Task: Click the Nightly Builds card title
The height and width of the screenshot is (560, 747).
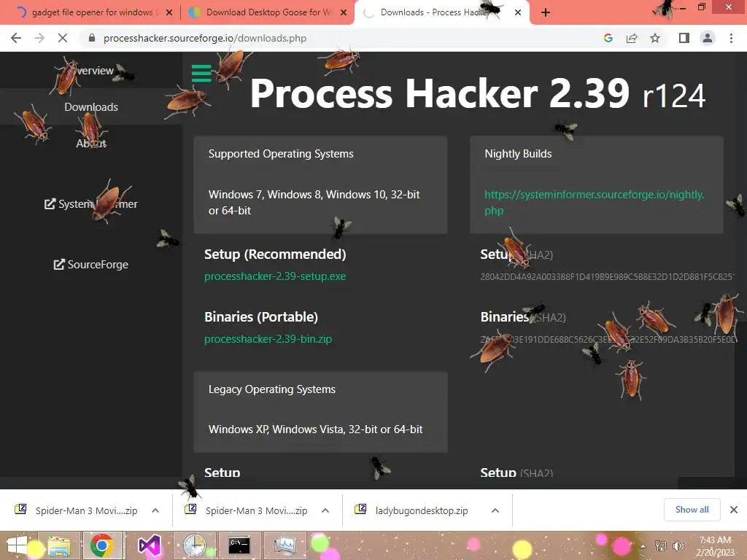Action: coord(519,154)
